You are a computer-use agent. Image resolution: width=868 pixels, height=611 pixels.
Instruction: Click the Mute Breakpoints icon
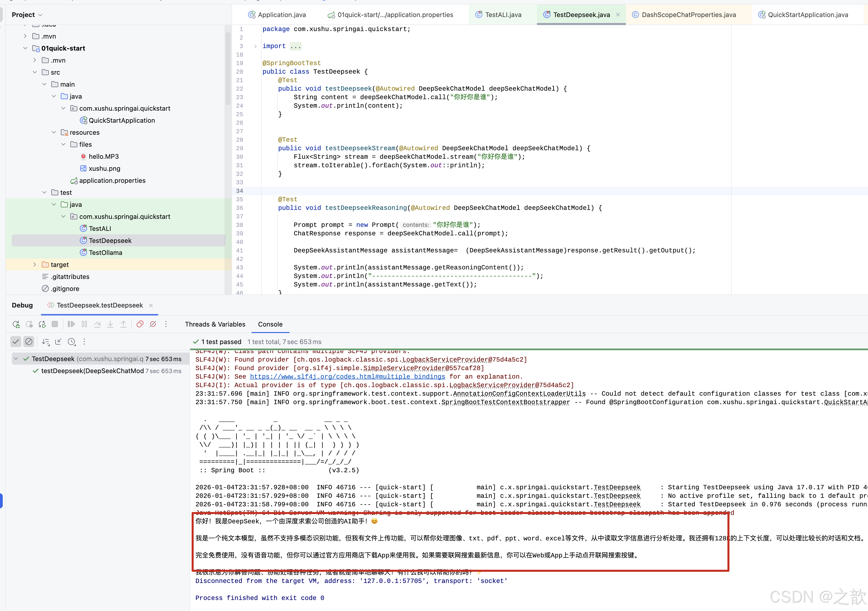tap(153, 324)
